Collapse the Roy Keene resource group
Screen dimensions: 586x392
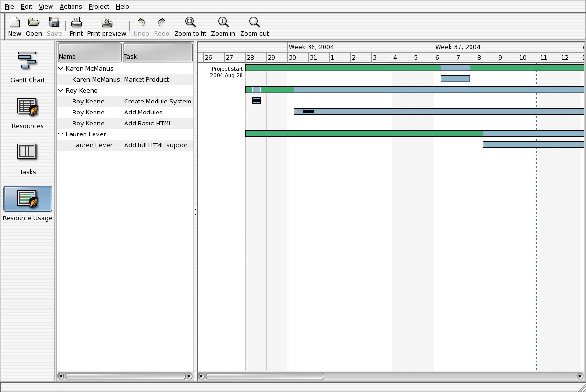61,91
